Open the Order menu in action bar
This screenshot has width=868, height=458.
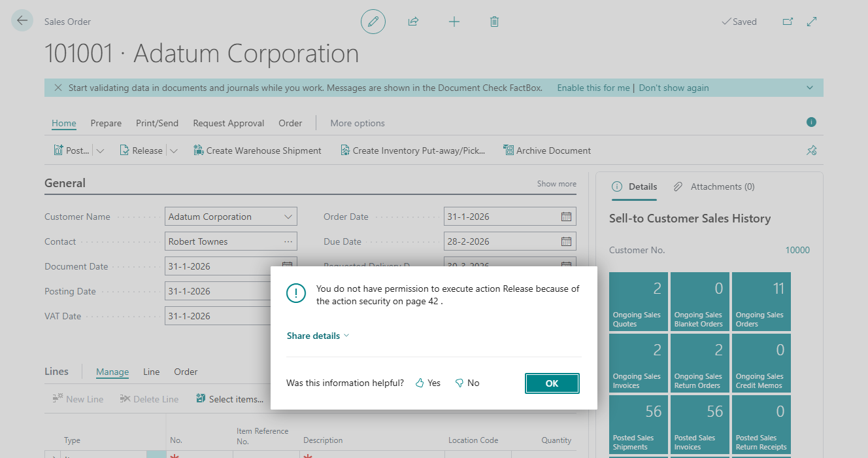(x=290, y=123)
